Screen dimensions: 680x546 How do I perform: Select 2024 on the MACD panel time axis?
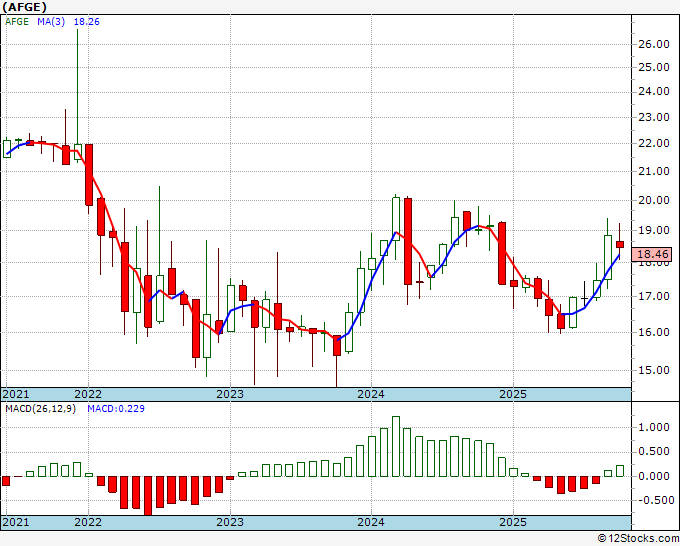[371, 522]
